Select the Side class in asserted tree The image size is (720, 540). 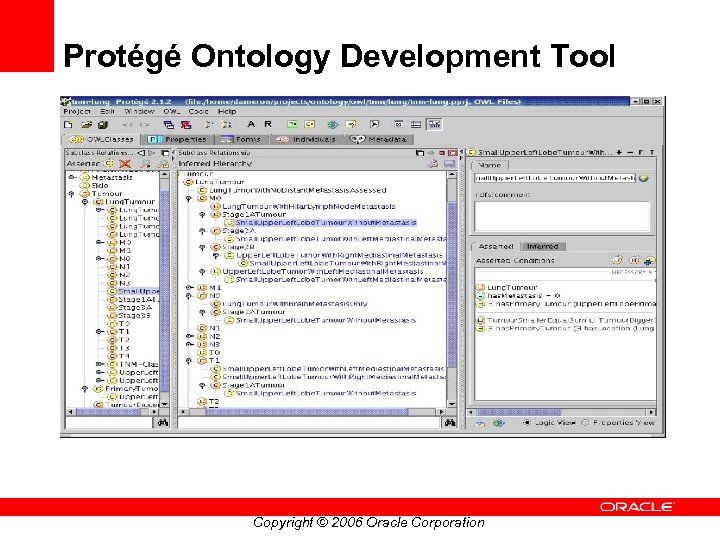point(100,186)
